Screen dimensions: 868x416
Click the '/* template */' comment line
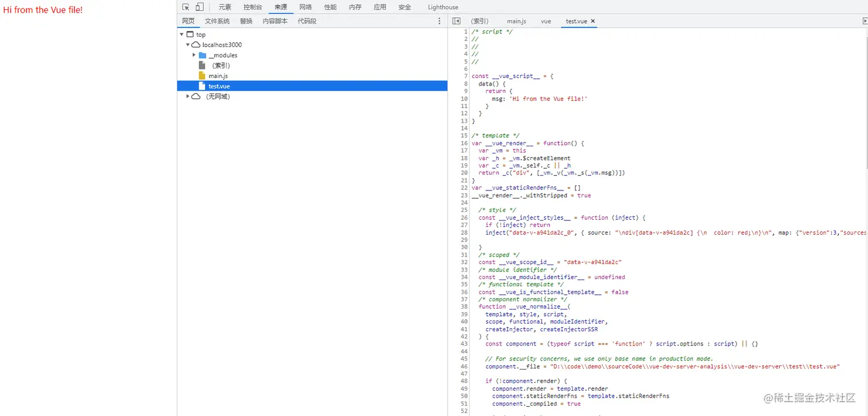click(x=495, y=136)
